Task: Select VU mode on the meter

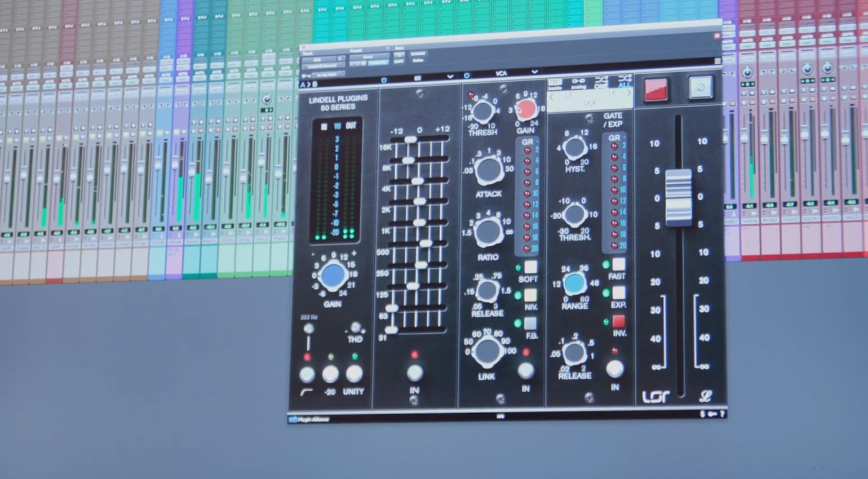Action: (338, 126)
